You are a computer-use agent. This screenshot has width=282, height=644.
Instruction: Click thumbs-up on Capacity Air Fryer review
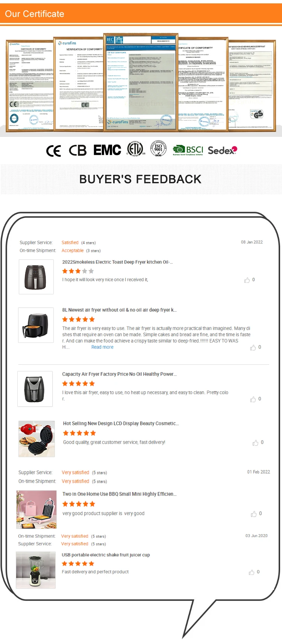coord(253,399)
